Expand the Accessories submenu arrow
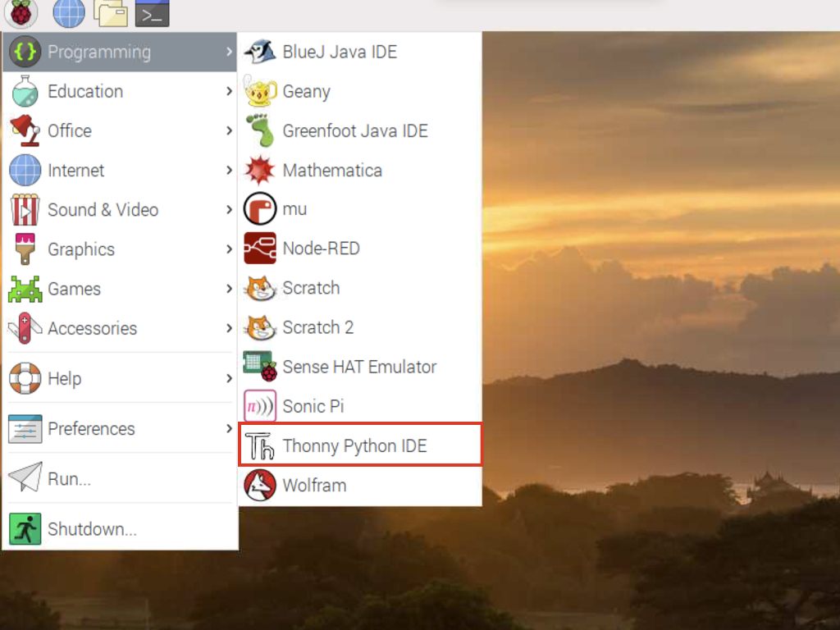This screenshot has width=840, height=630. (229, 328)
